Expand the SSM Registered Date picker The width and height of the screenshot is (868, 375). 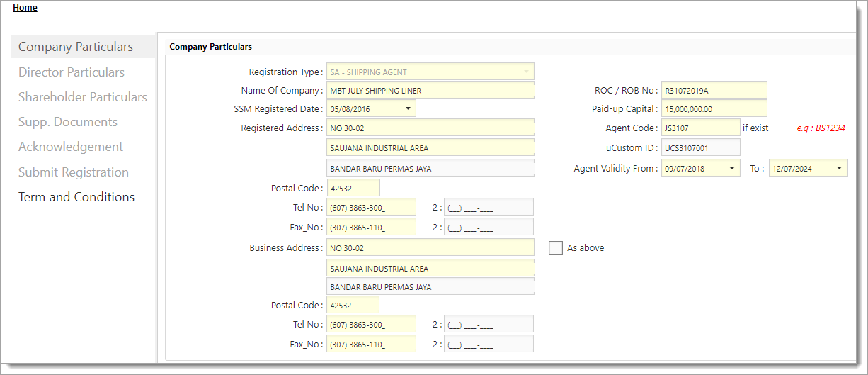click(408, 109)
